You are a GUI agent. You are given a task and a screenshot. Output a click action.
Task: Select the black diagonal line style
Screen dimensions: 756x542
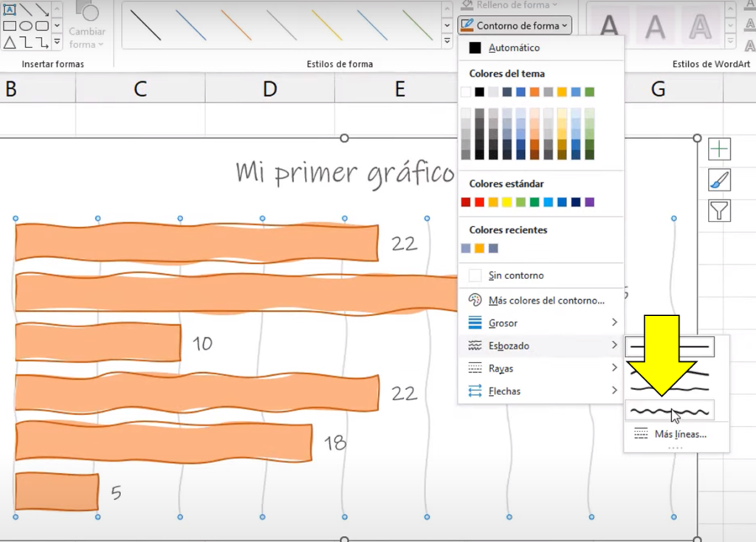[145, 24]
